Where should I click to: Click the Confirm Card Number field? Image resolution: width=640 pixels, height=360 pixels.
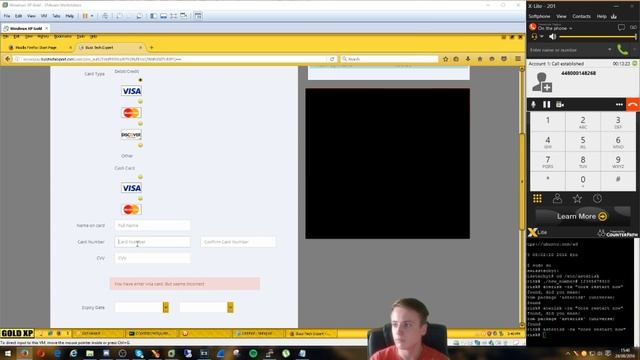click(x=238, y=242)
